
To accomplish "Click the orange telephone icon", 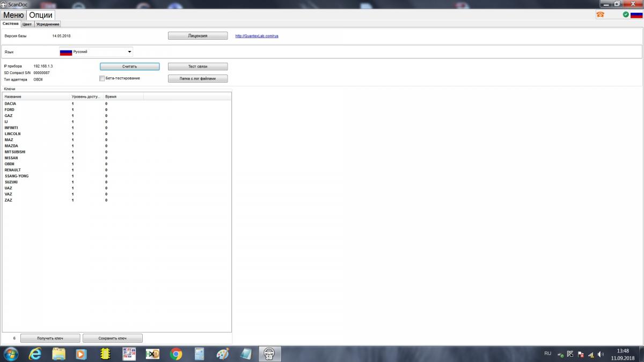I will pos(600,14).
